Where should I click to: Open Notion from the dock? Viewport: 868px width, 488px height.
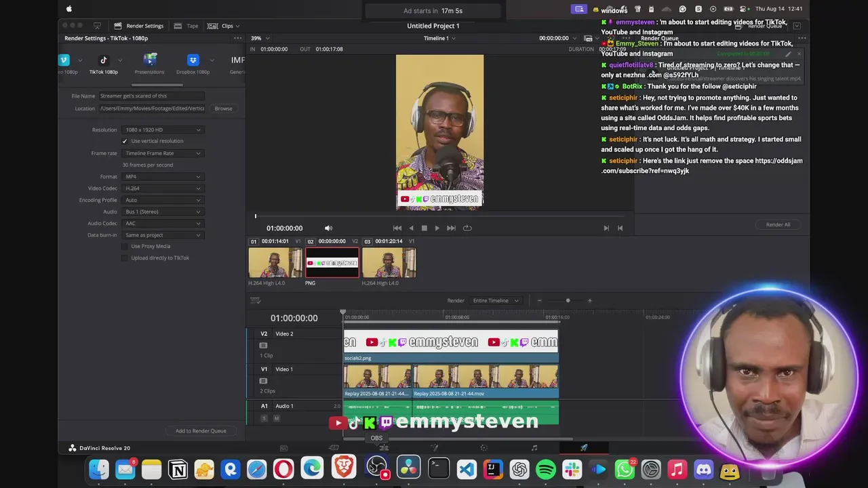(x=178, y=469)
